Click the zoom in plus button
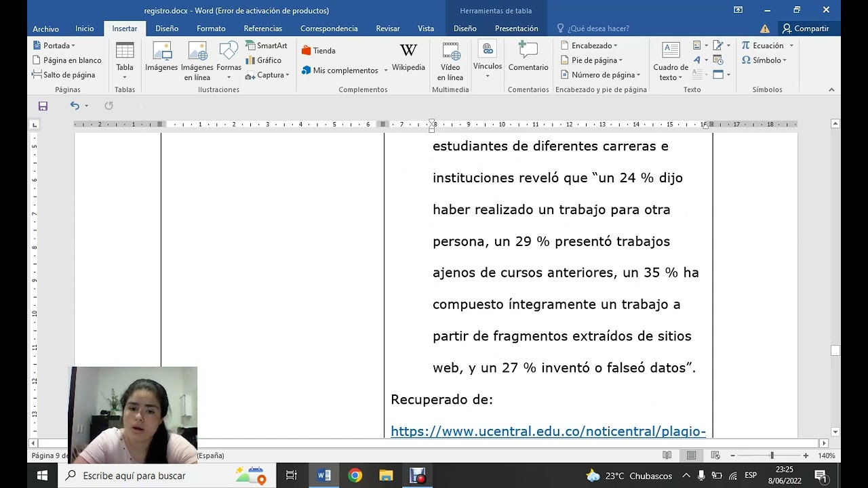Viewport: 868px width, 488px height. (806, 455)
